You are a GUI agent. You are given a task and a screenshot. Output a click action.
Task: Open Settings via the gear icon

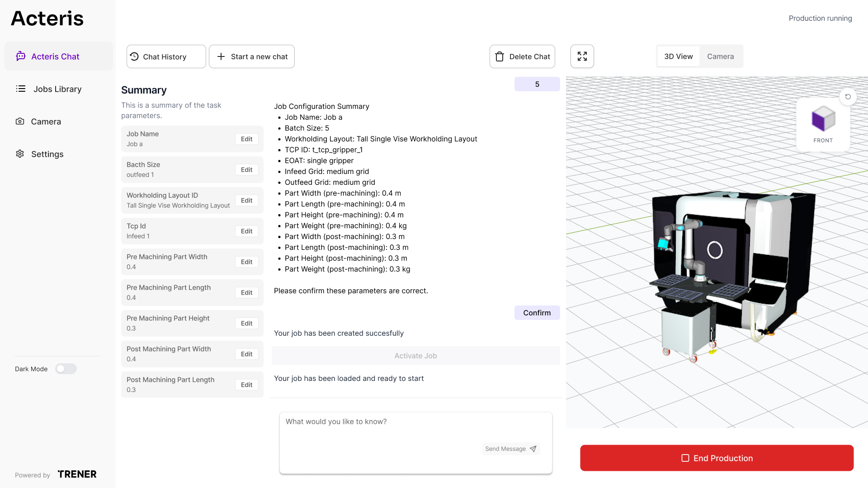[x=20, y=154]
